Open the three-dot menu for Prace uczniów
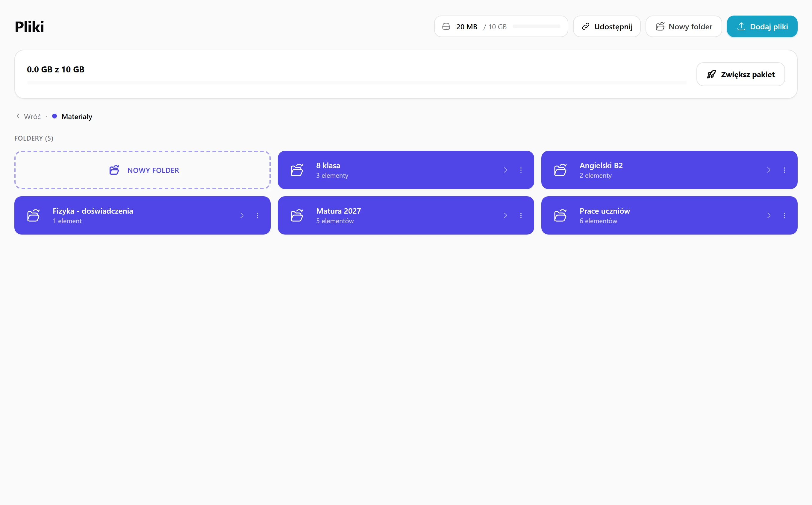Viewport: 812px width, 505px height. click(x=784, y=215)
